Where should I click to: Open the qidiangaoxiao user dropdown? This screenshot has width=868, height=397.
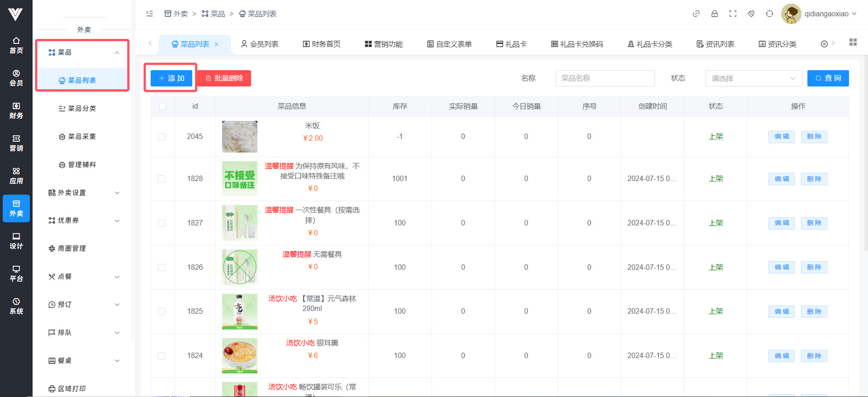click(819, 14)
